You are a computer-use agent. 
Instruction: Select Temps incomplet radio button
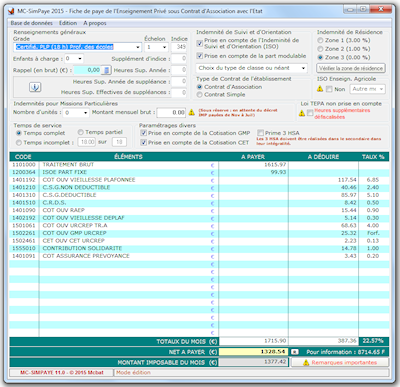[x=19, y=143]
